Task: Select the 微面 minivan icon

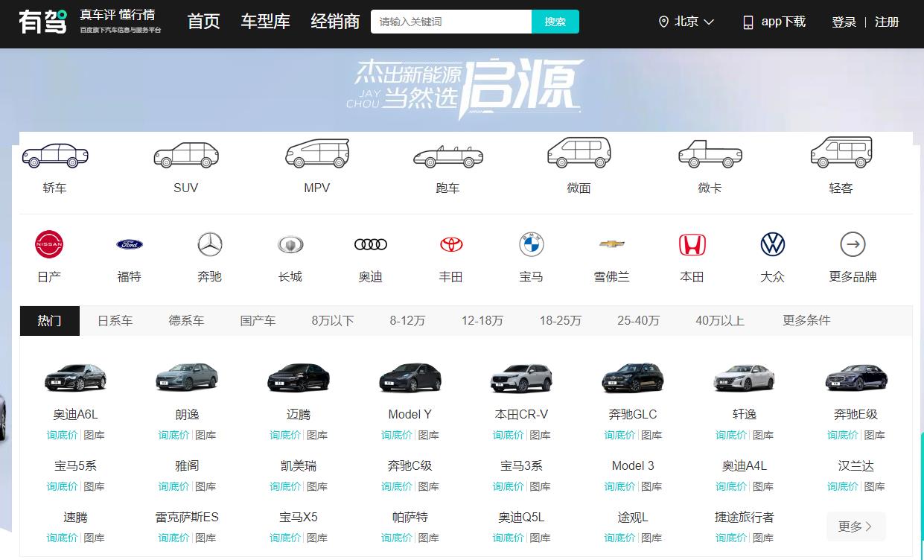Action: [x=579, y=153]
